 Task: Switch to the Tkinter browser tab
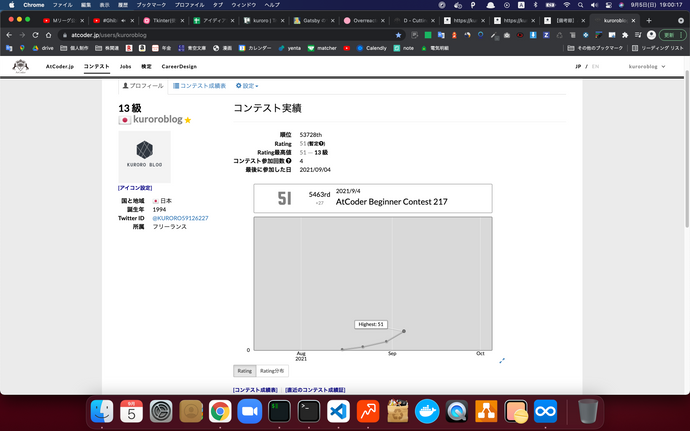pos(162,20)
